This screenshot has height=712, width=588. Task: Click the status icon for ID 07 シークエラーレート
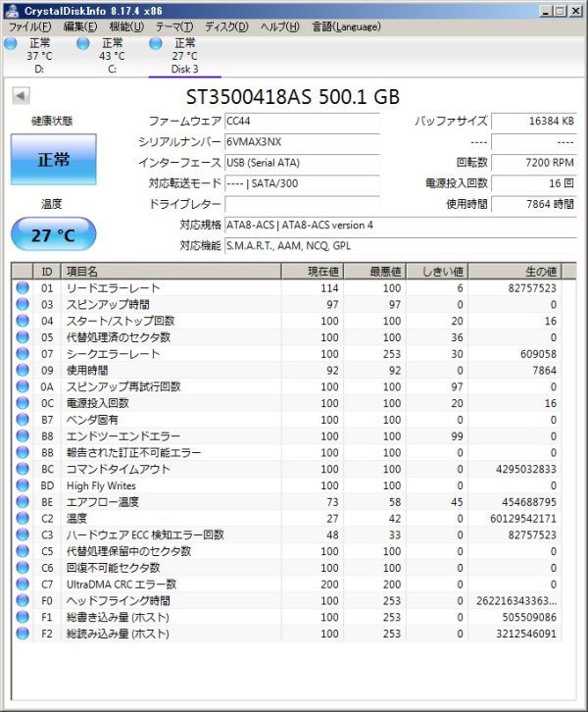(x=23, y=353)
